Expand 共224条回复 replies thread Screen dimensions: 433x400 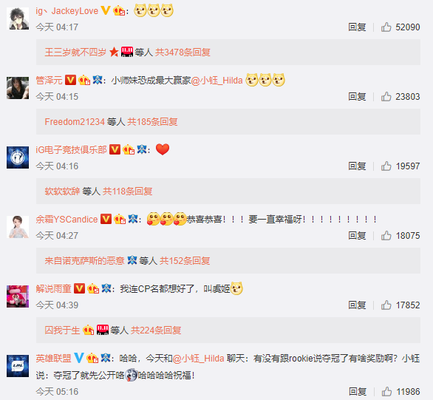(156, 330)
